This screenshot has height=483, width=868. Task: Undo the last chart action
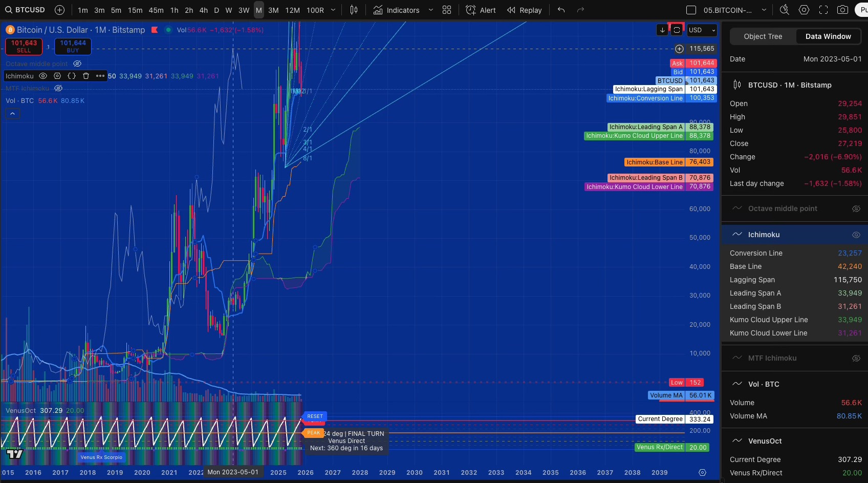point(561,10)
